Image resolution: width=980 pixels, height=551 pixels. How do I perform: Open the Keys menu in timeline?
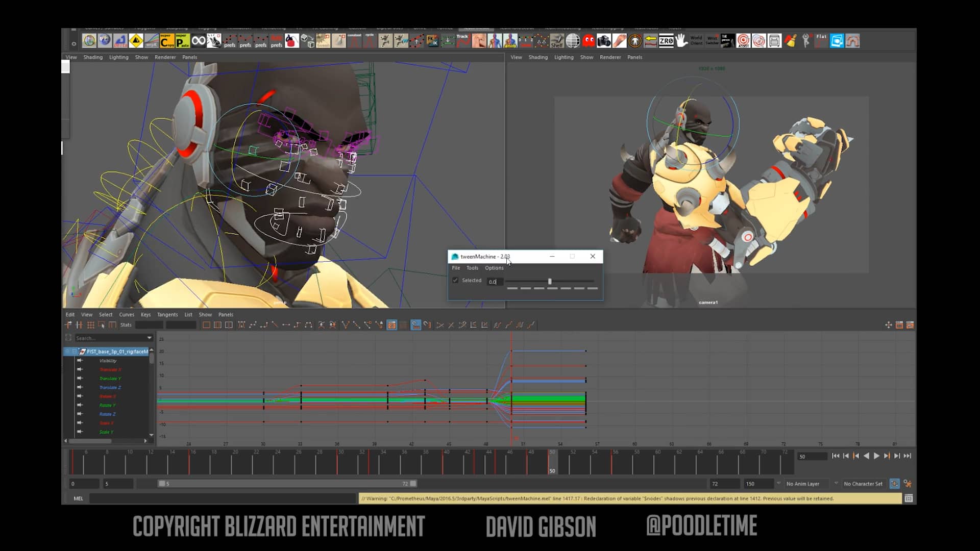(146, 314)
